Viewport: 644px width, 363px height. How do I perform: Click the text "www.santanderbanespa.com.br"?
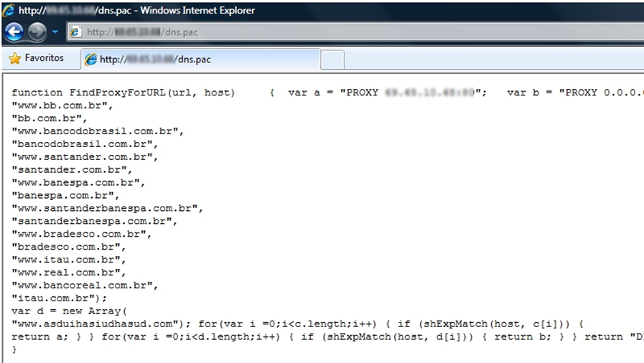coord(107,208)
